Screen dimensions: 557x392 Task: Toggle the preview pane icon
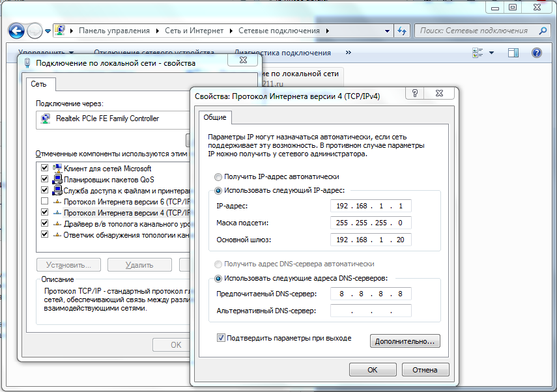513,53
